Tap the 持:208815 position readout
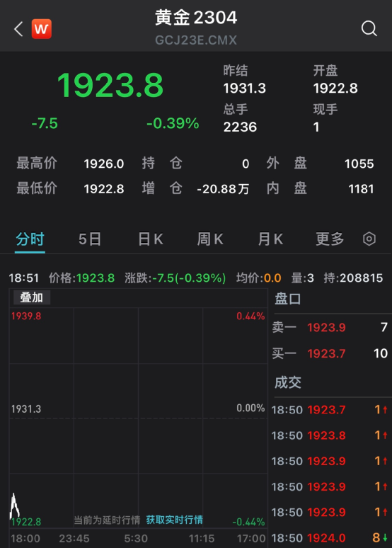This screenshot has width=392, height=548. [353, 278]
